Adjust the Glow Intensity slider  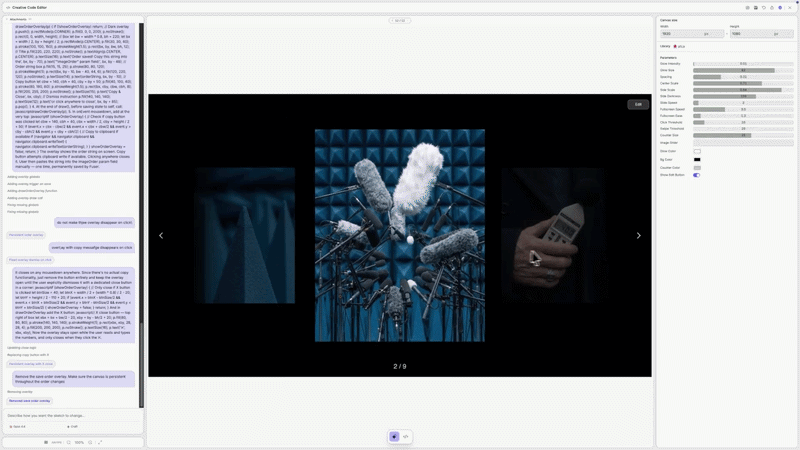pos(743,64)
